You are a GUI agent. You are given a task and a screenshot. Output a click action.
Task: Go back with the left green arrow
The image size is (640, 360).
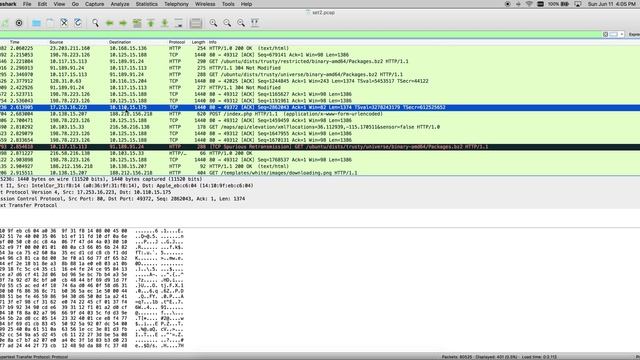tap(109, 23)
